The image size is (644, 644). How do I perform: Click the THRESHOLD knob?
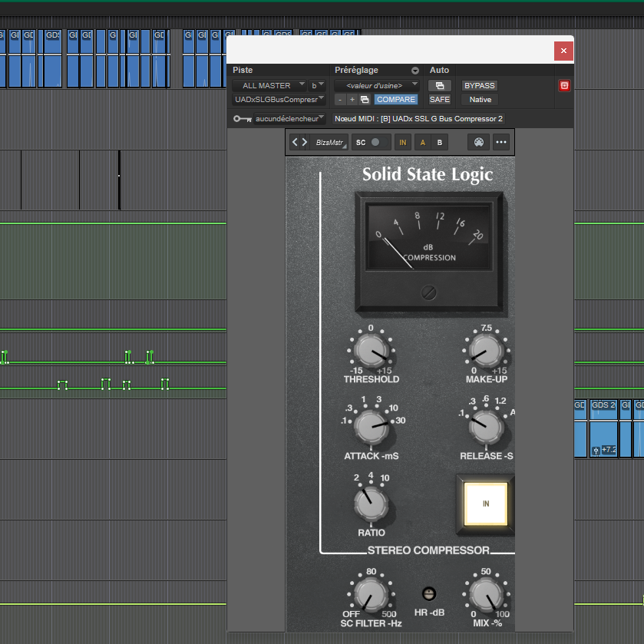(x=371, y=351)
